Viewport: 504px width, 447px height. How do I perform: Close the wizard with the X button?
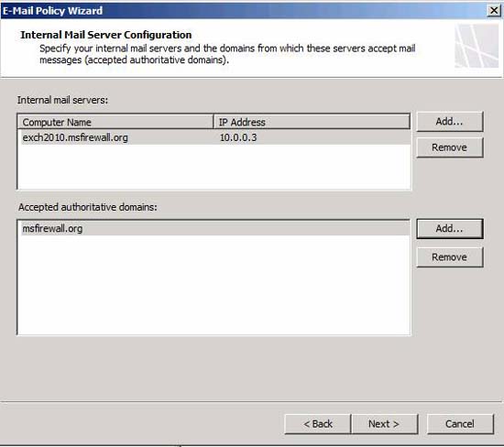(x=494, y=11)
